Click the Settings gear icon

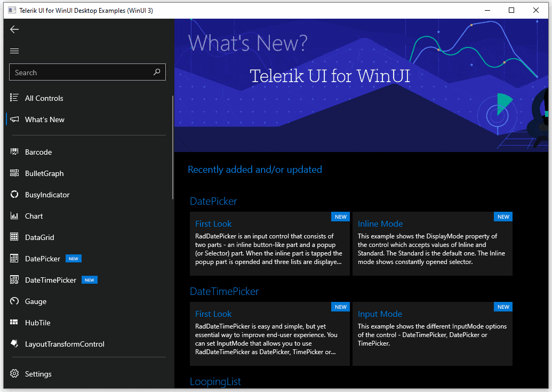(x=14, y=373)
